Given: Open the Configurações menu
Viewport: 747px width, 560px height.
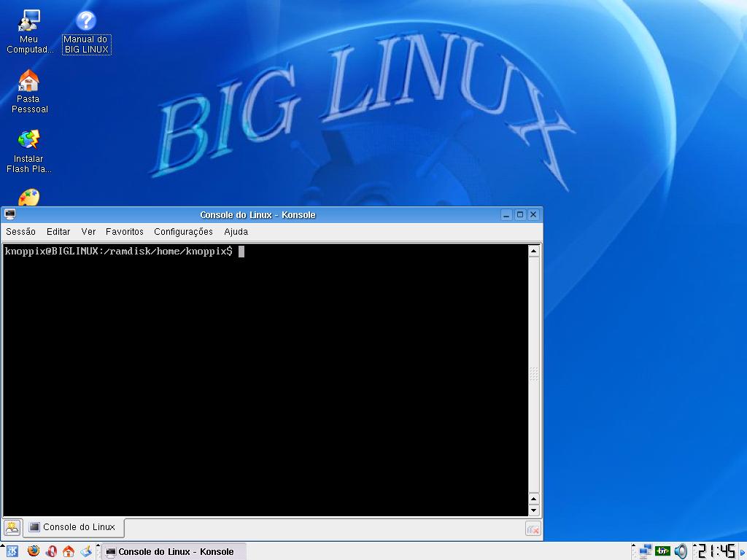Looking at the screenshot, I should 183,231.
